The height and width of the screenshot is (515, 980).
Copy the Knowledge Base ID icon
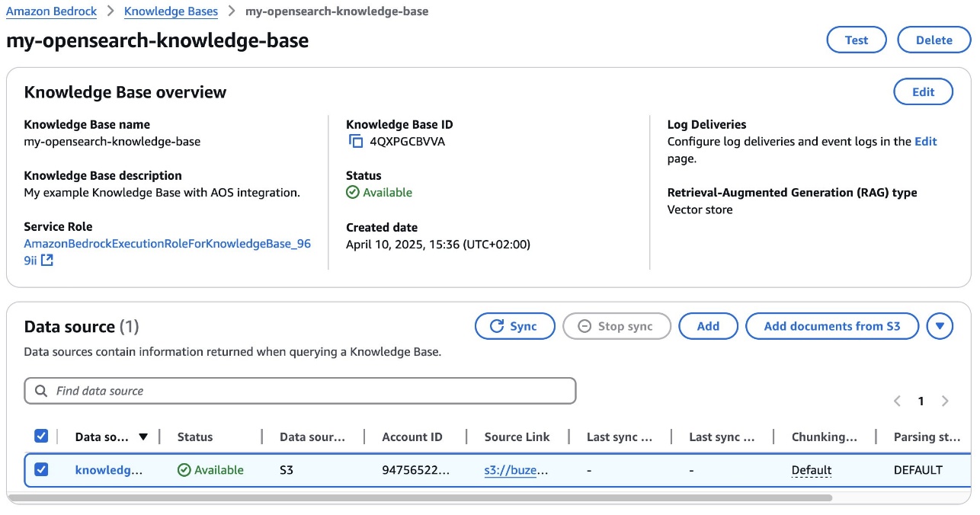pyautogui.click(x=356, y=142)
